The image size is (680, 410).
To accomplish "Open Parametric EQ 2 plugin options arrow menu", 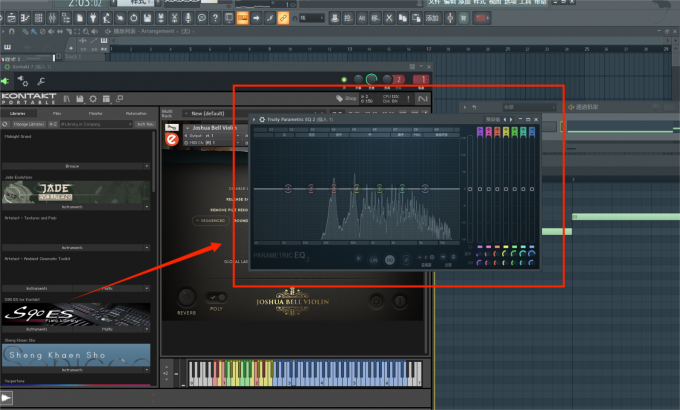I will click(254, 119).
